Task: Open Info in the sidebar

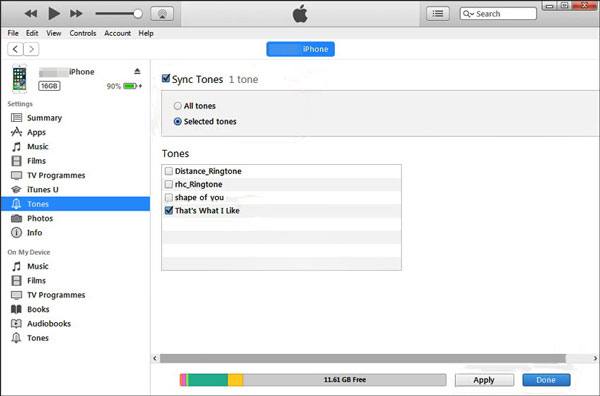Action: coord(34,233)
